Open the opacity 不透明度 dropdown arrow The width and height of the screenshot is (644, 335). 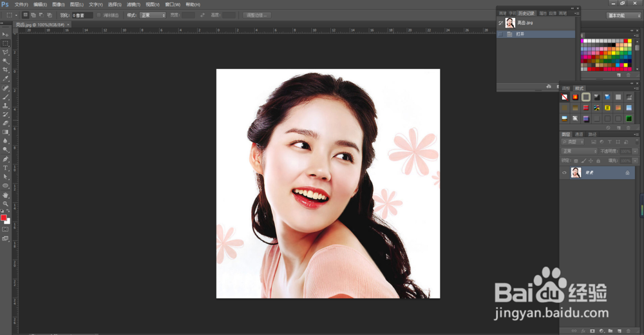pos(635,151)
